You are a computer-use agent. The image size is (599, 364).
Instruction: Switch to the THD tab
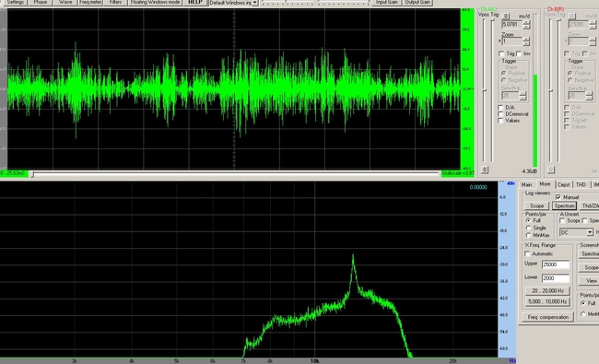(x=581, y=185)
